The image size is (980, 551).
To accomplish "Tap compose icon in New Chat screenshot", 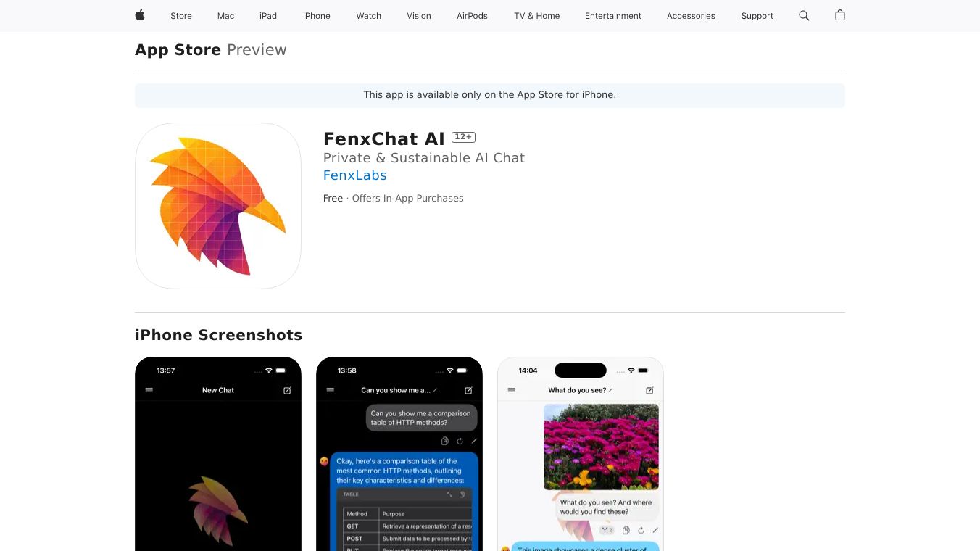I will pos(287,390).
